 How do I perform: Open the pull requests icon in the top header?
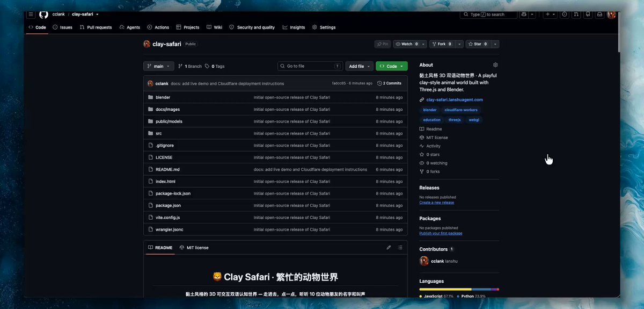tap(576, 15)
